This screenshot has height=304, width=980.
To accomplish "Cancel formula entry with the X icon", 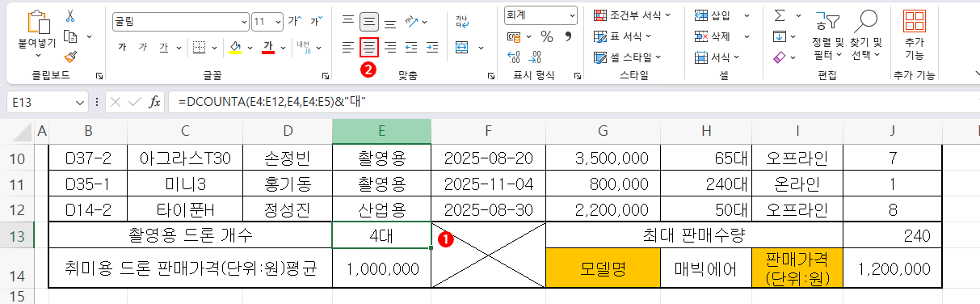I will point(116,103).
